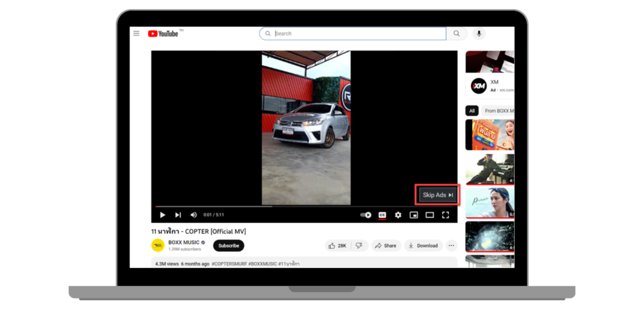
Task: Open the man at piano thumbnail
Action: click(x=489, y=169)
